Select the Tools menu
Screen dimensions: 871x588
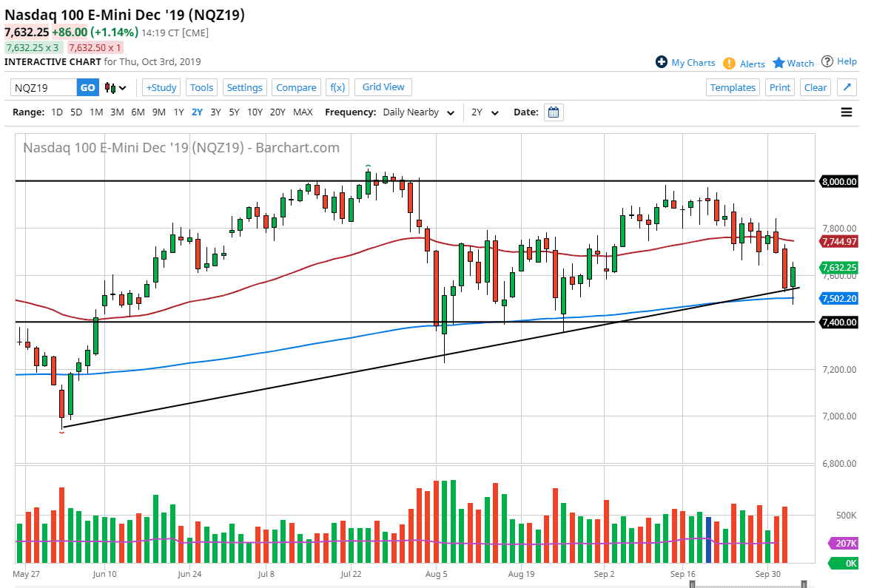pyautogui.click(x=201, y=87)
